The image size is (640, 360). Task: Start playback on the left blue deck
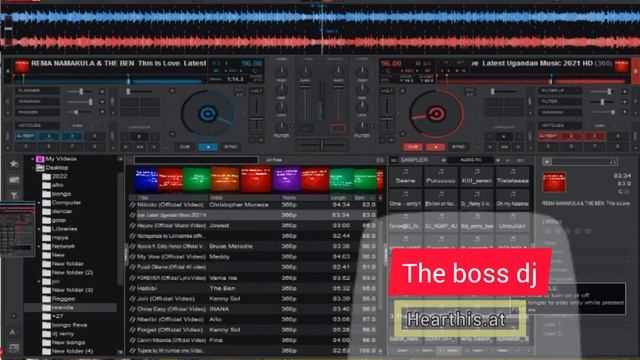(x=208, y=147)
